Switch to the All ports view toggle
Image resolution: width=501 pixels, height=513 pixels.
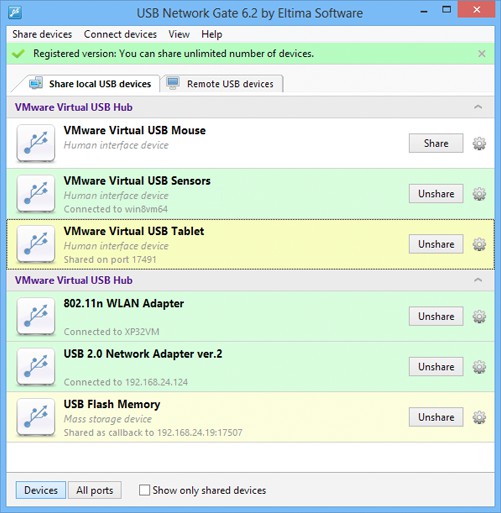click(95, 490)
